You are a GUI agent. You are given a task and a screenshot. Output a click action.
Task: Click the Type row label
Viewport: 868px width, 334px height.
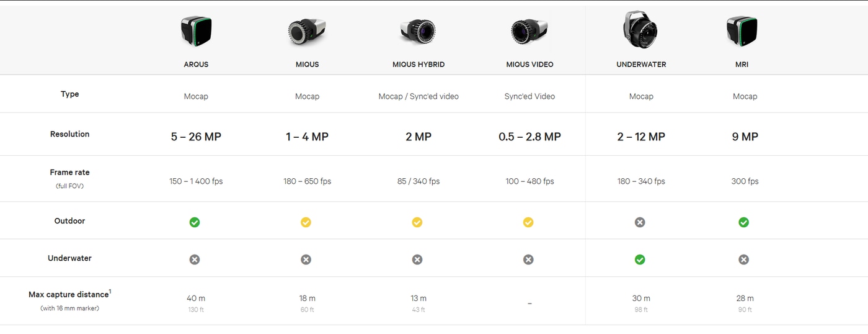(70, 94)
